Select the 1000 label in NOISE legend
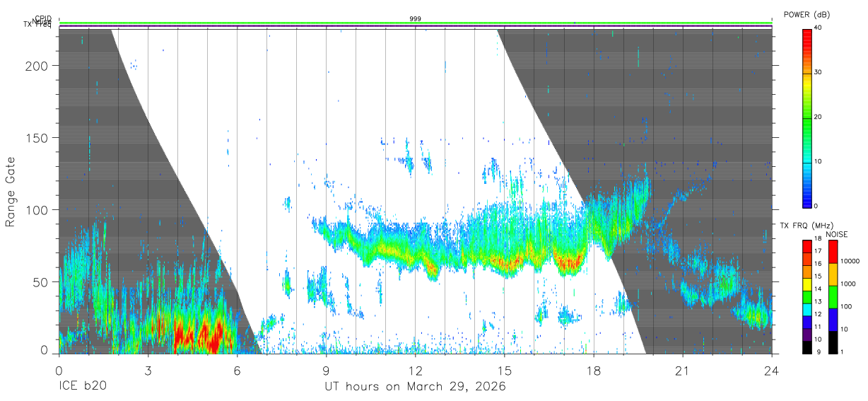Image resolution: width=868 pixels, height=401 pixels. pyautogui.click(x=848, y=284)
